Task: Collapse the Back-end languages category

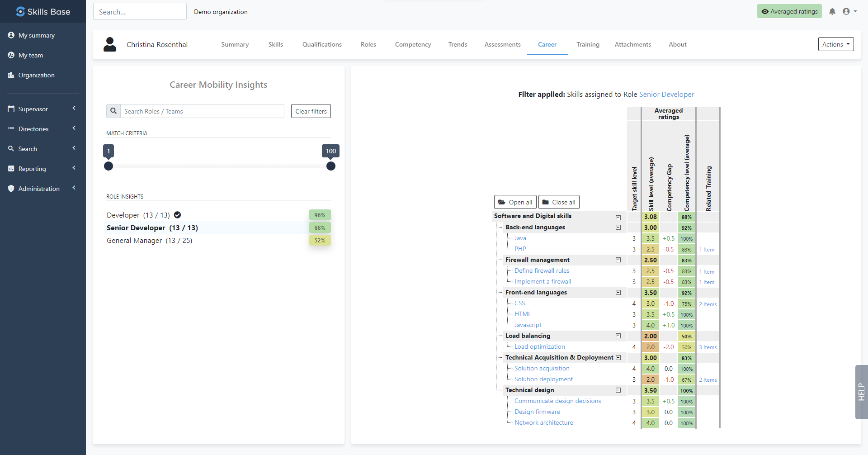Action: (x=618, y=227)
